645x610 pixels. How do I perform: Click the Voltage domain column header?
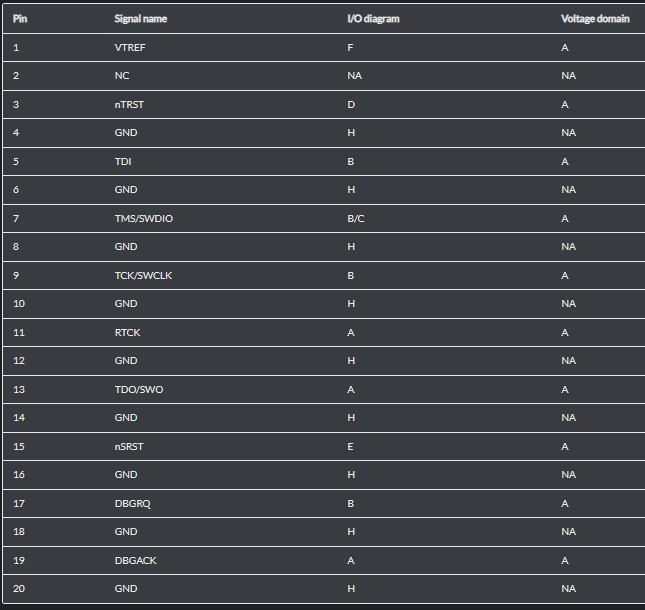pyautogui.click(x=595, y=18)
